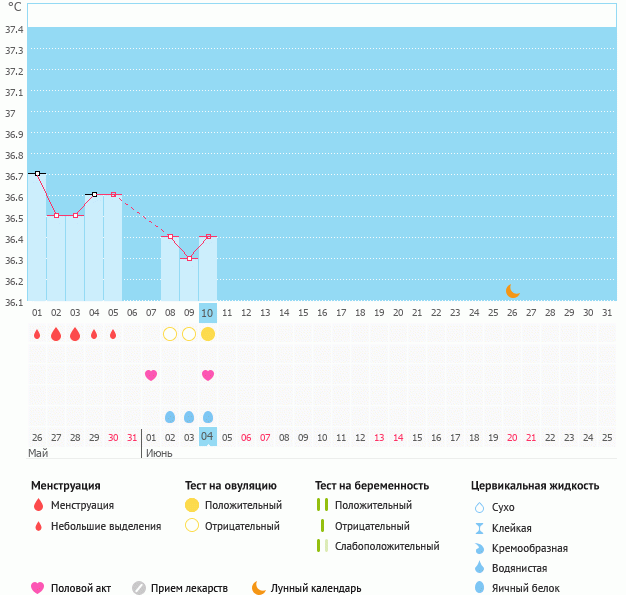
Task: Click the Слабоположительный pregnancy test legend label
Action: tap(387, 546)
